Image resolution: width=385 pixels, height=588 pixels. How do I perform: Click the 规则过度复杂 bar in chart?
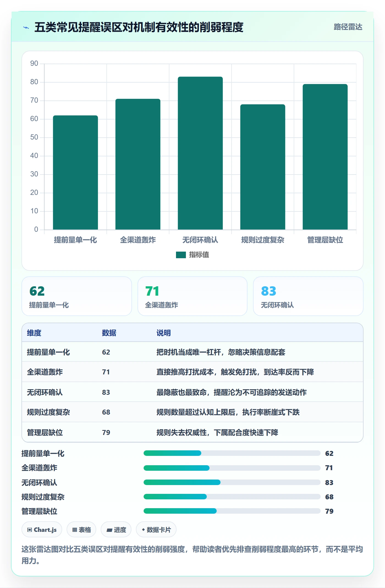point(263,167)
